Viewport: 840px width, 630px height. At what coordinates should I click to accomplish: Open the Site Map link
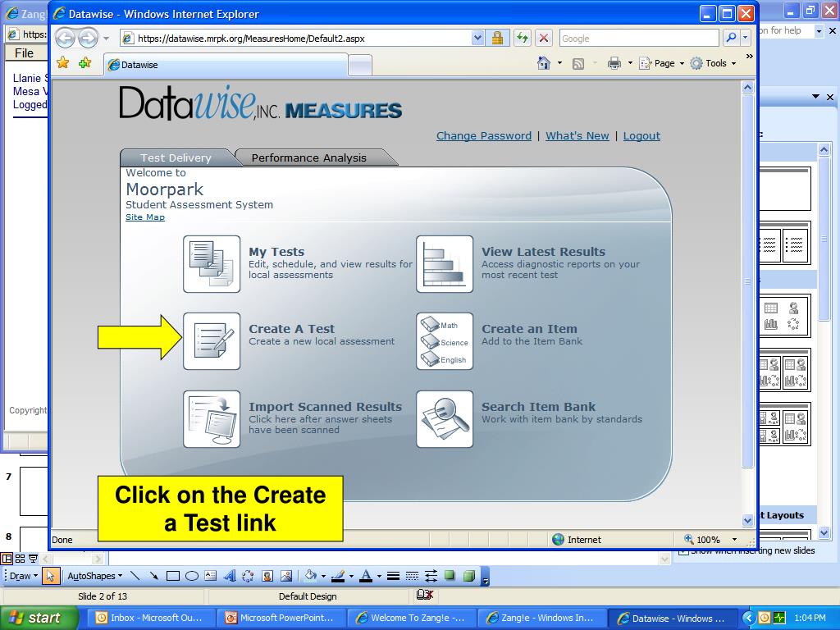(x=145, y=217)
